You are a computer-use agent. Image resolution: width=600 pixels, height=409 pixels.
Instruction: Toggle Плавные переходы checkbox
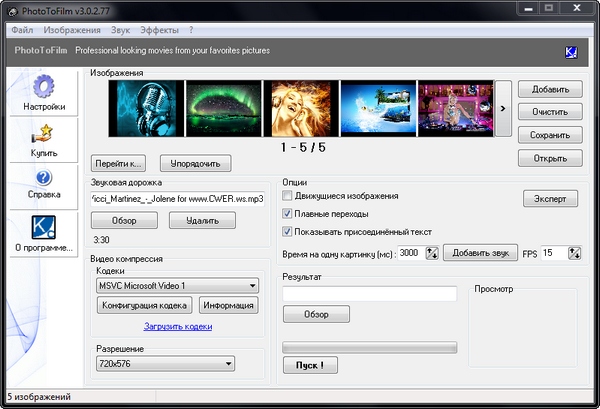click(288, 214)
